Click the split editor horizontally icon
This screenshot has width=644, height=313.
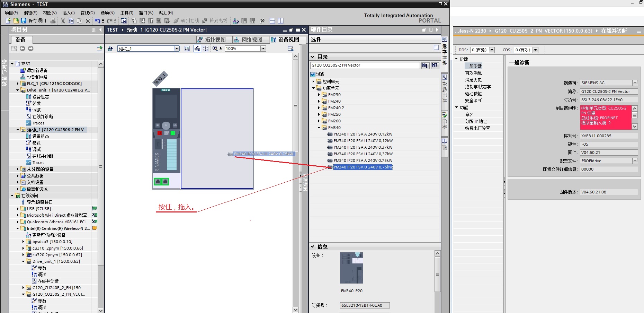point(272,21)
